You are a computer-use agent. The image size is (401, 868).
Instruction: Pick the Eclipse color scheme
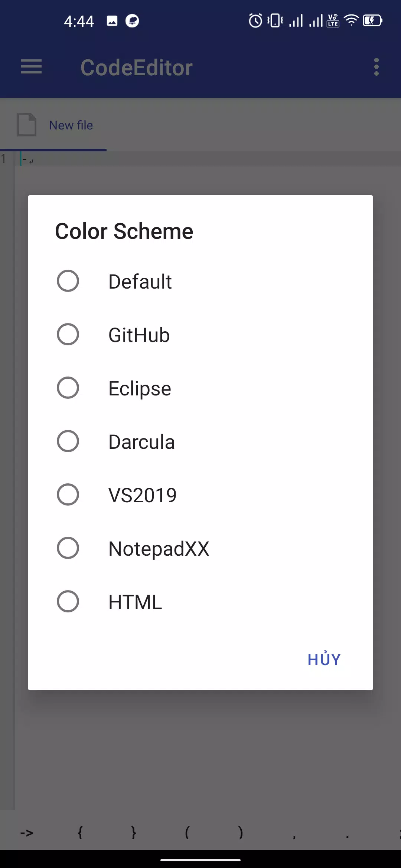[200, 388]
